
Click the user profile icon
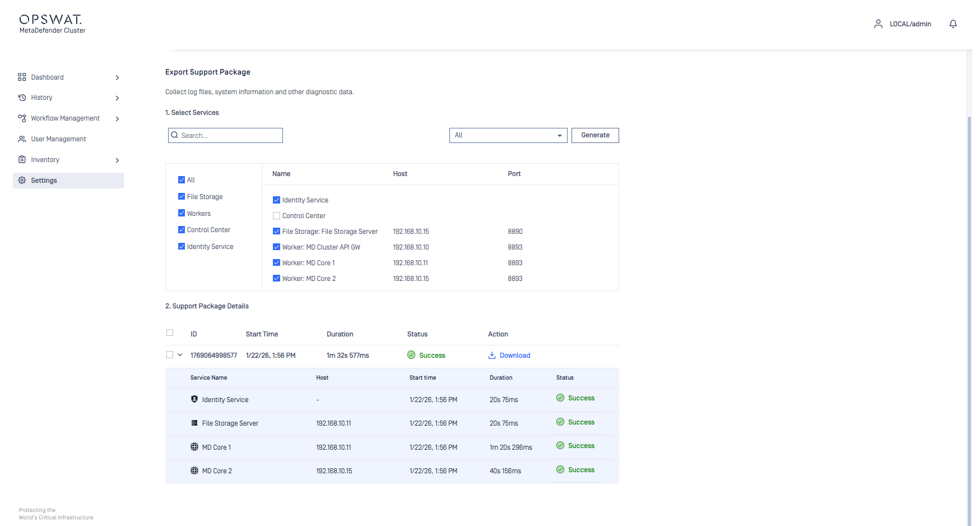click(x=878, y=24)
